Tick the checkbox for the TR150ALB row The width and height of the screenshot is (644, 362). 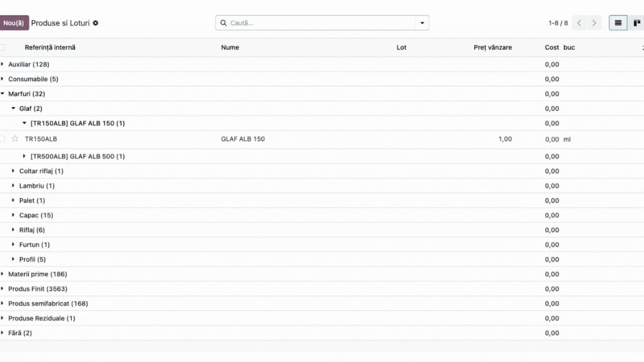point(2,139)
